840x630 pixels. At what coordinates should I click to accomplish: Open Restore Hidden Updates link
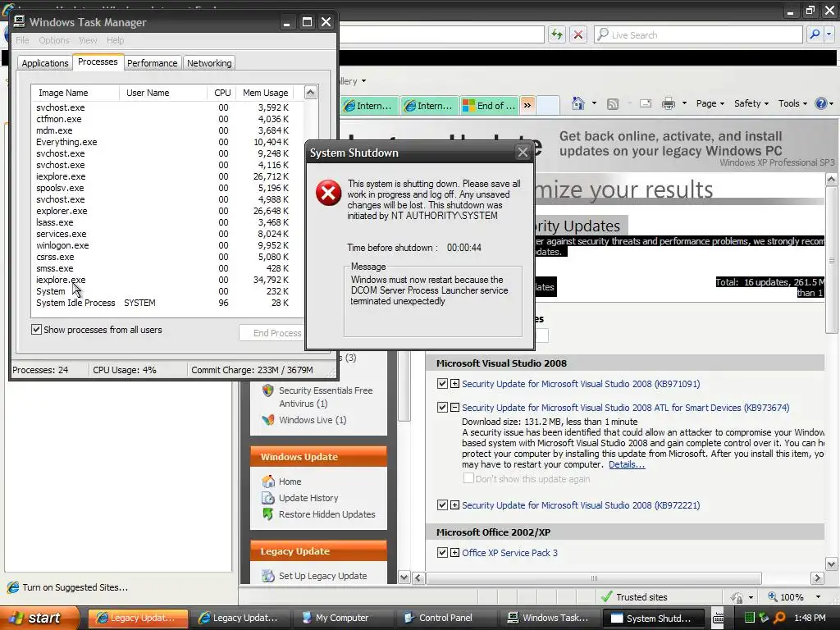pyautogui.click(x=326, y=514)
